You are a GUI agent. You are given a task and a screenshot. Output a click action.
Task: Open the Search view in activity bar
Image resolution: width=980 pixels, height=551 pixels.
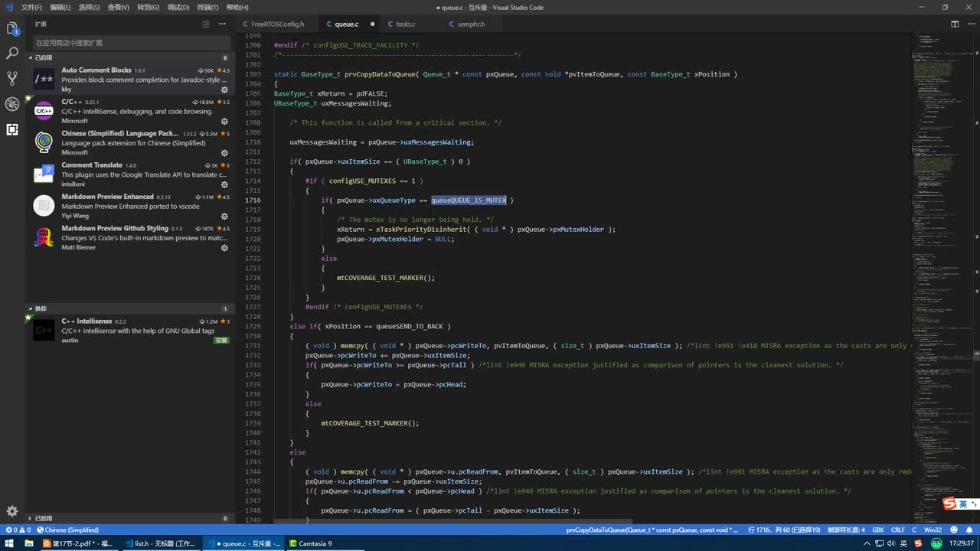12,54
